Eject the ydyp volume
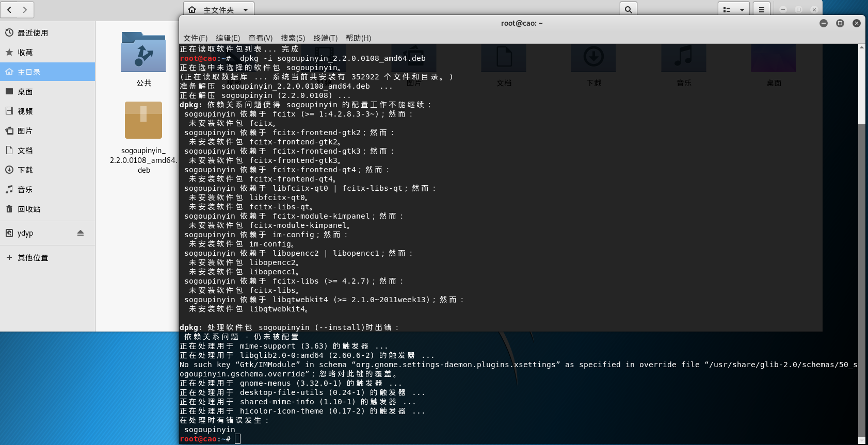Image resolution: width=868 pixels, height=445 pixels. [81, 233]
